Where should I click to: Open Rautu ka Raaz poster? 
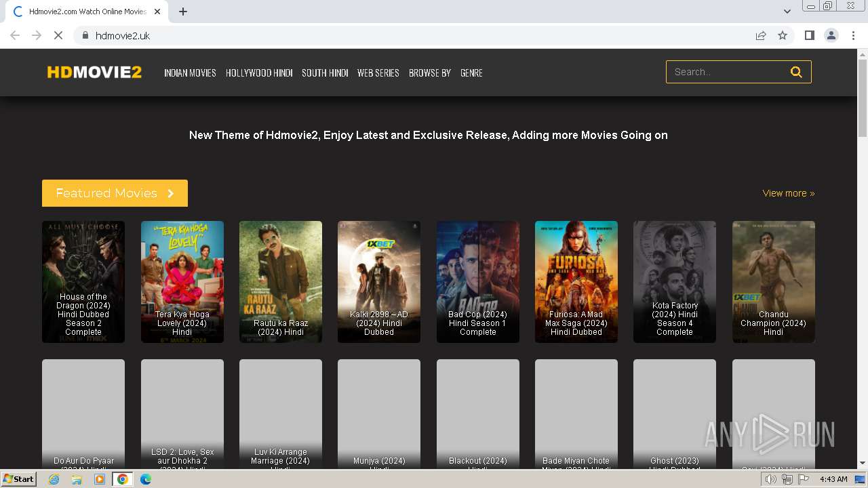[281, 282]
